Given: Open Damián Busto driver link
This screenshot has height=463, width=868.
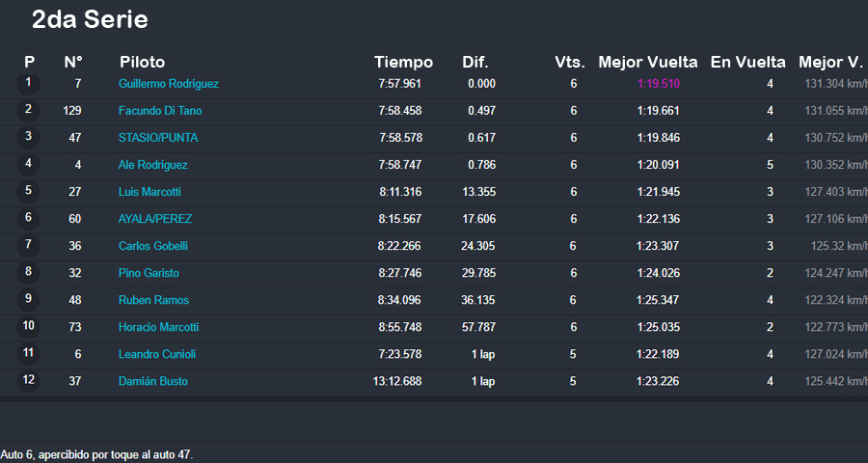Looking at the screenshot, I should pos(152,381).
